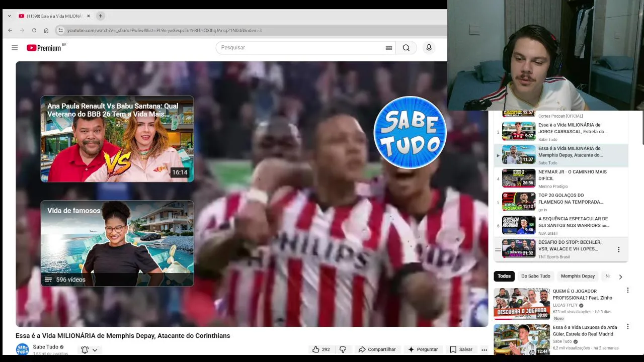Select the De Sabe Tudo filter chip

pos(535,276)
